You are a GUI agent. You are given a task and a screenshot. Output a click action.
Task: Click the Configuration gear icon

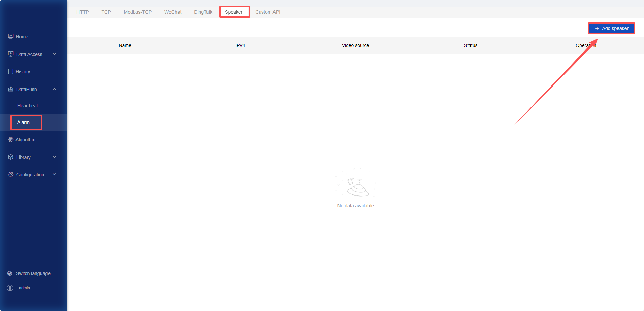11,174
